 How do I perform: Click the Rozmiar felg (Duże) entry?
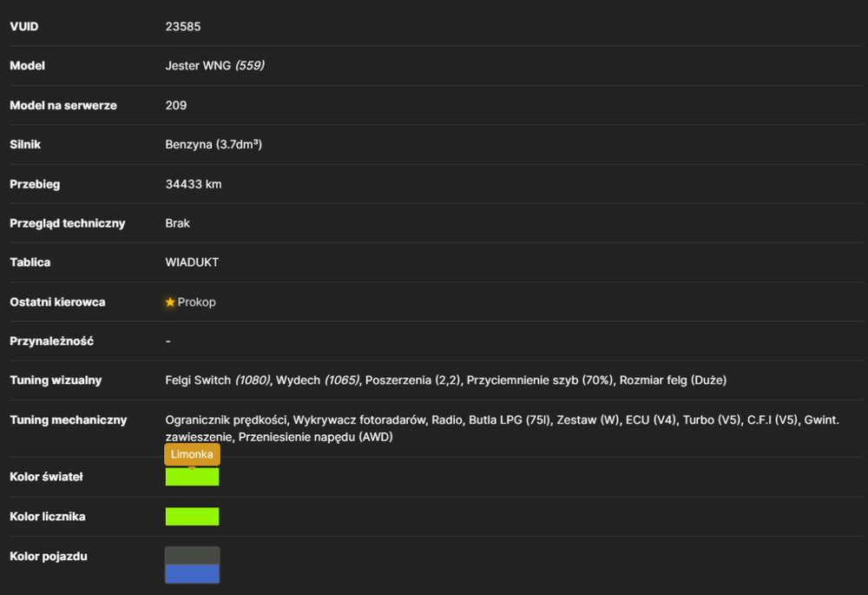click(x=674, y=380)
